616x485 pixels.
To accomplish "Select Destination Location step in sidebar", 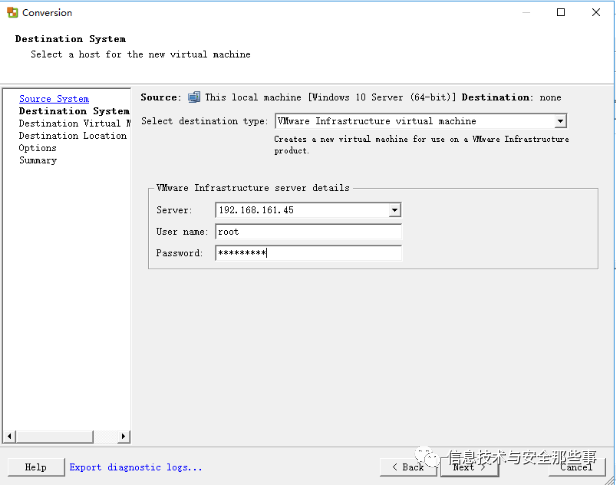I will tap(73, 136).
